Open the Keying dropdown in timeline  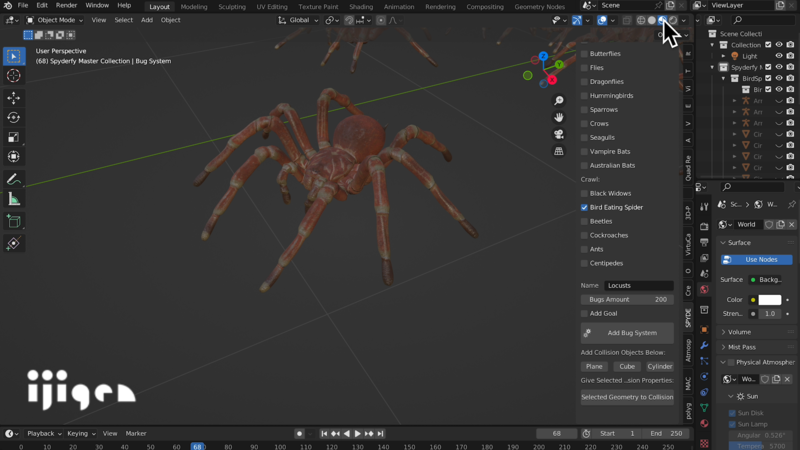[81, 434]
